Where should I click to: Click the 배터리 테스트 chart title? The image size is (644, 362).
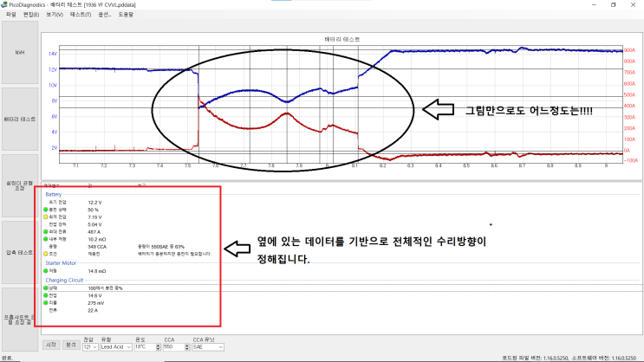tap(342, 39)
